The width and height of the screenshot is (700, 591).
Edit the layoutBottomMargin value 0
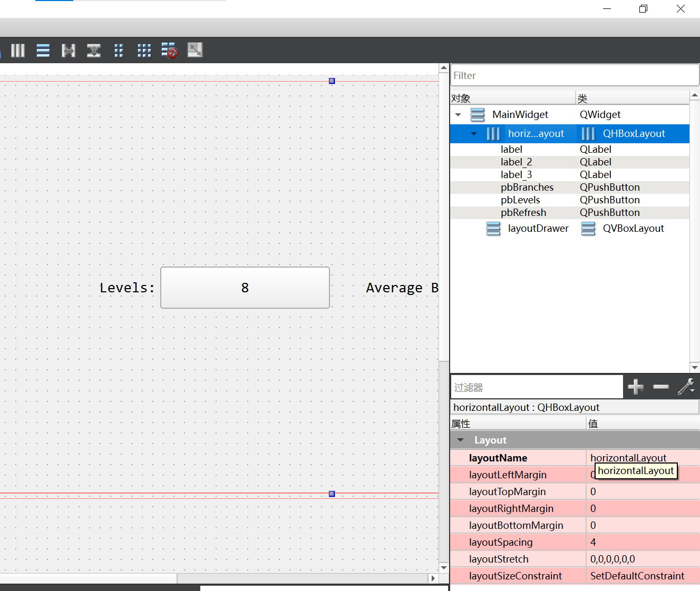click(x=643, y=525)
